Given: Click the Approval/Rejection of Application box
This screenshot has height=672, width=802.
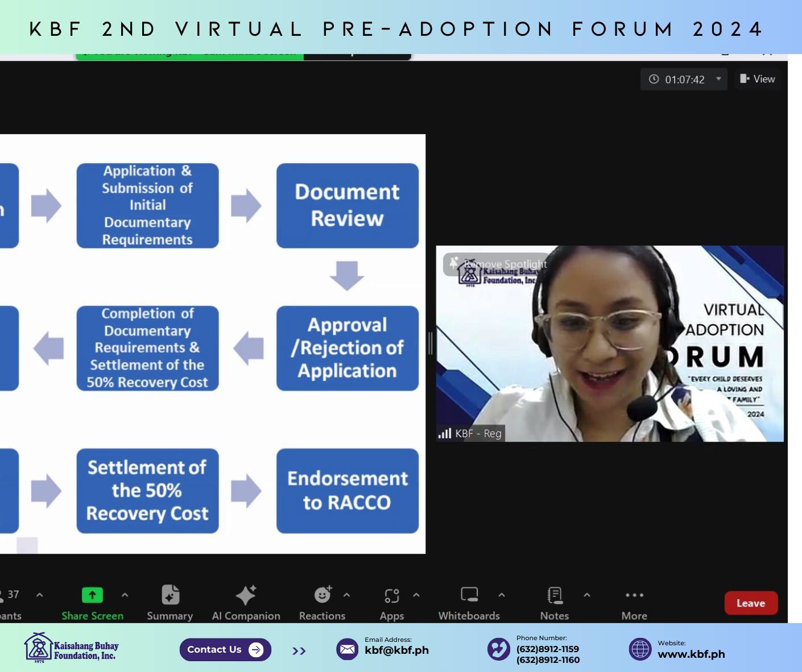Looking at the screenshot, I should 348,348.
